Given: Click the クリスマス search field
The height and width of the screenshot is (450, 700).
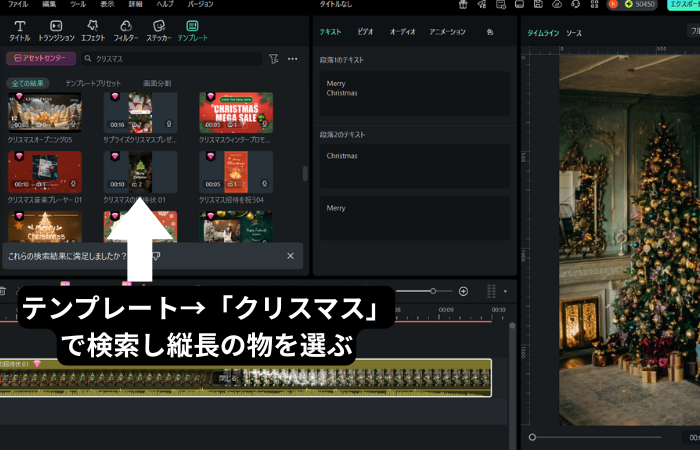Looking at the screenshot, I should pos(172,58).
